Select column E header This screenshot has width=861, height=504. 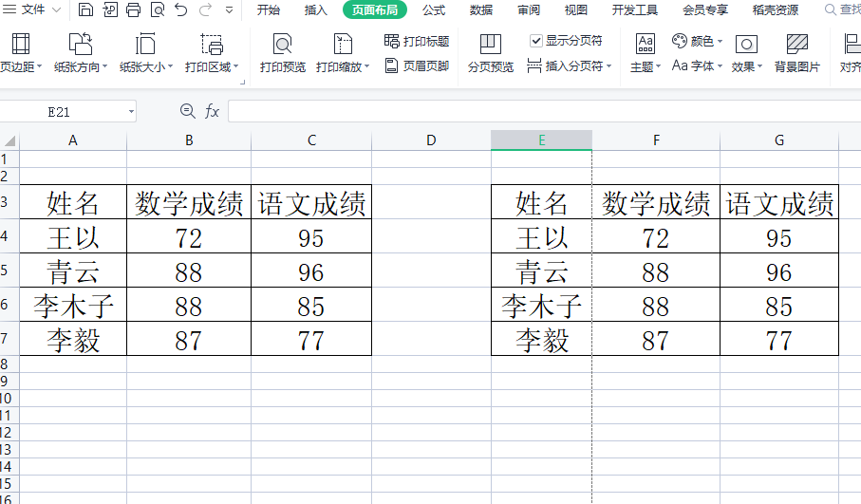(541, 140)
